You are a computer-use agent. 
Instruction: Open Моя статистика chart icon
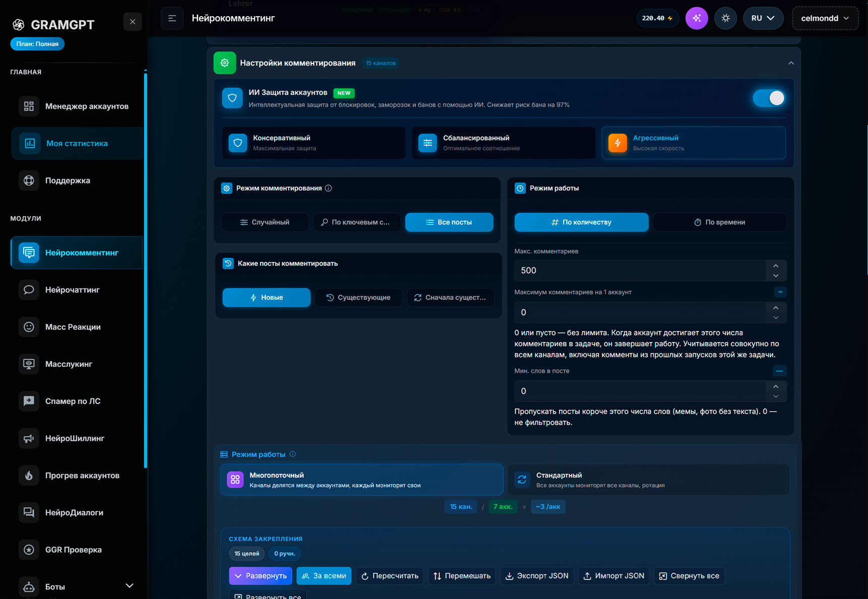(x=30, y=143)
